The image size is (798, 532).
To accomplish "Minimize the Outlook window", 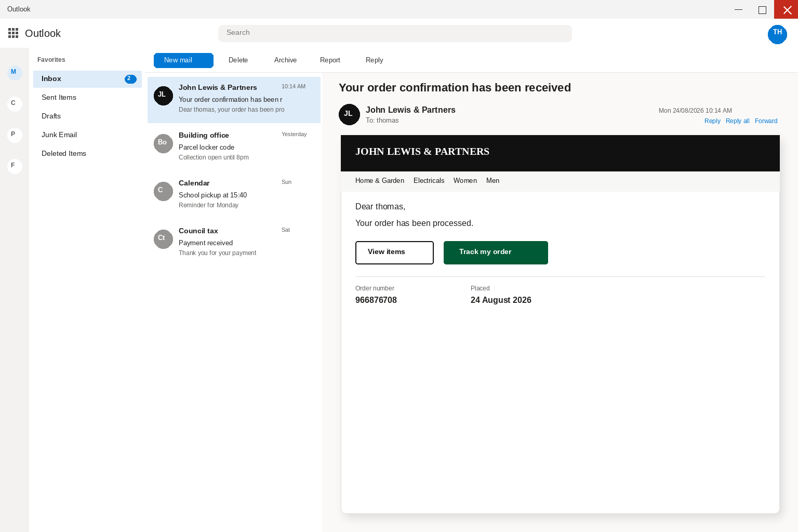I will (x=738, y=9).
